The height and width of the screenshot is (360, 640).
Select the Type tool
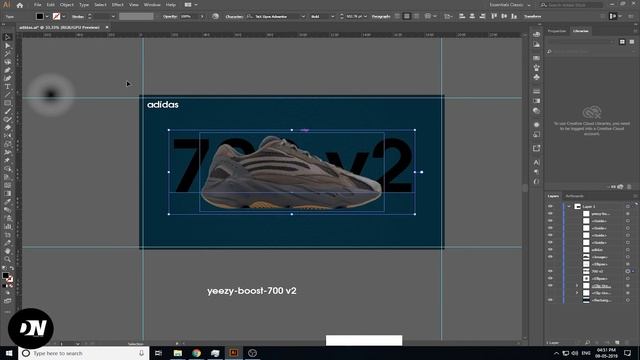[x=7, y=87]
